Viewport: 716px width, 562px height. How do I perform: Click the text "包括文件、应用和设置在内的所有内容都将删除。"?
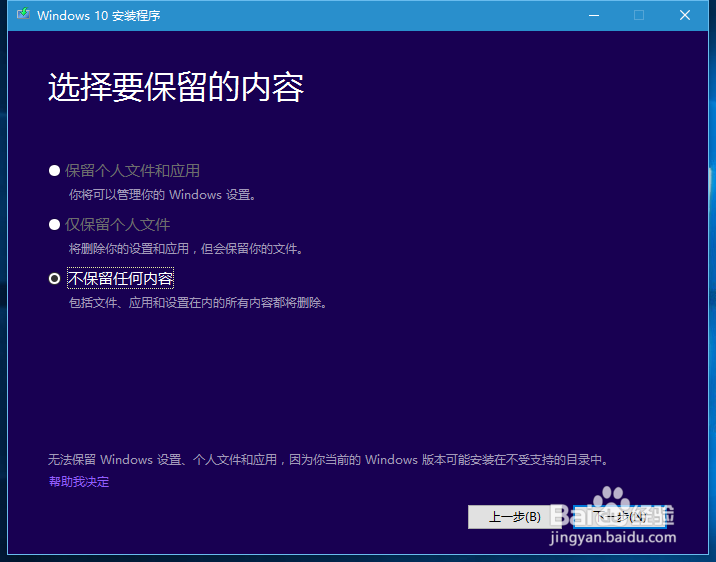click(x=198, y=303)
